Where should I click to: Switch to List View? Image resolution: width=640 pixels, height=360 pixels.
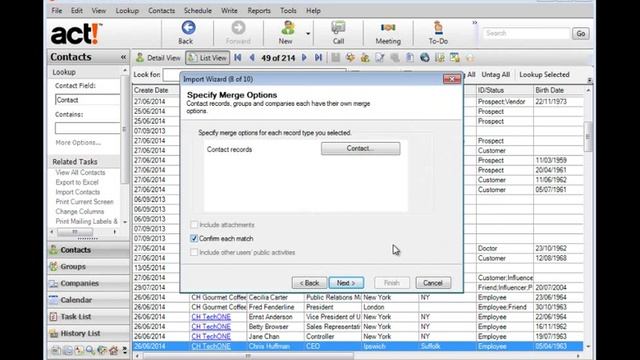click(x=208, y=58)
